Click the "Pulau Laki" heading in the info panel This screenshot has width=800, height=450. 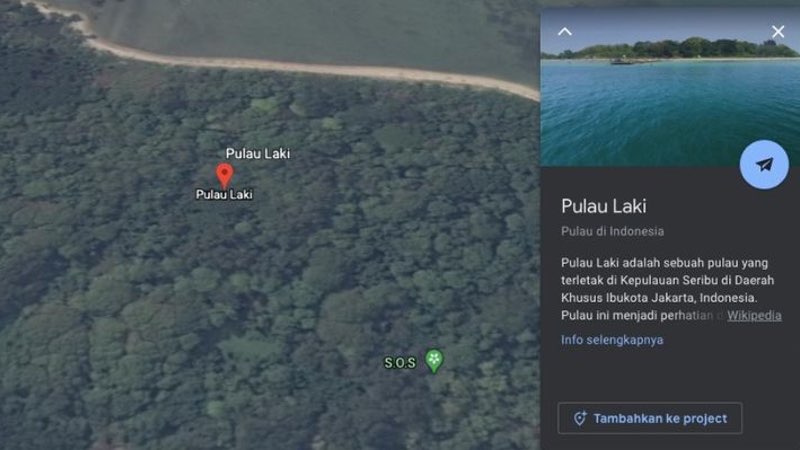pos(604,206)
